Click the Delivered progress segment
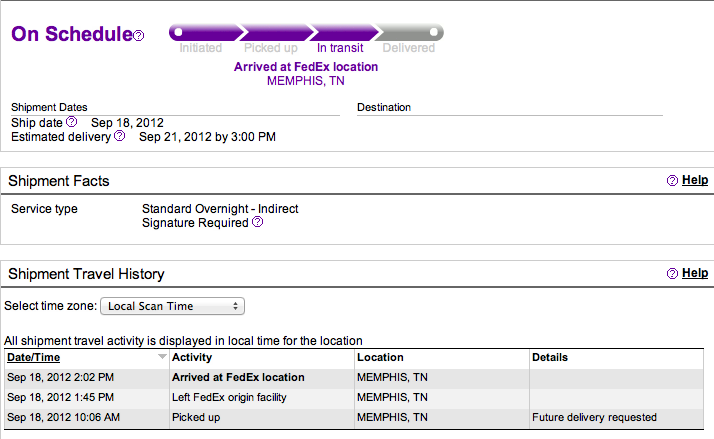This screenshot has width=714, height=439. point(409,33)
